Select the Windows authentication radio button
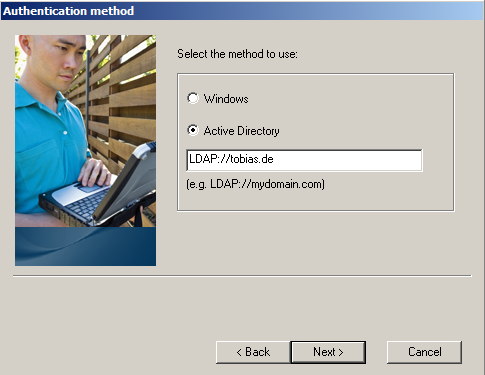The image size is (485, 375). point(193,98)
